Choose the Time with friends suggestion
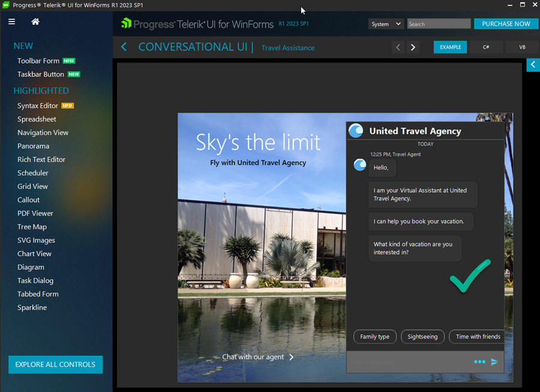 477,337
